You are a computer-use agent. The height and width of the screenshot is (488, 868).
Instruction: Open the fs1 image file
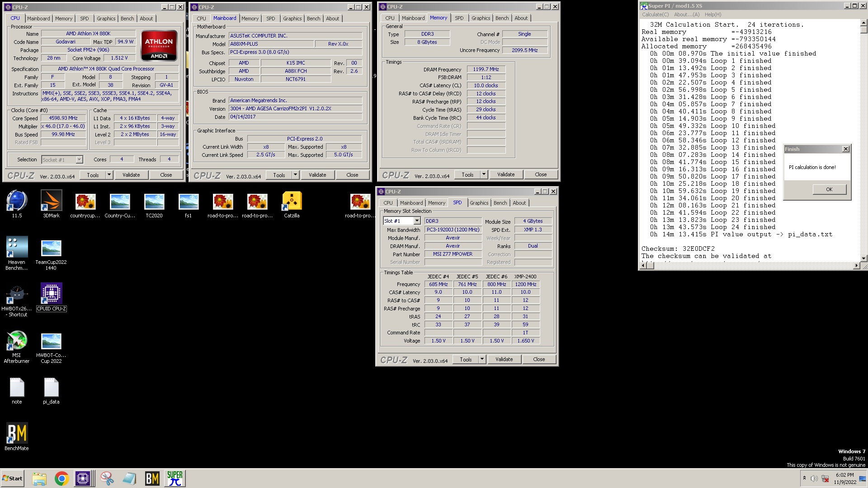tap(189, 206)
